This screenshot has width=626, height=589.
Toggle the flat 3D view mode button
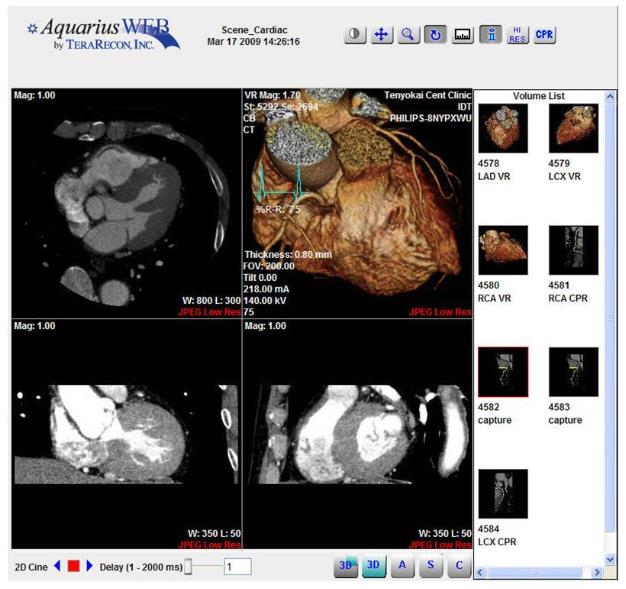pyautogui.click(x=374, y=566)
